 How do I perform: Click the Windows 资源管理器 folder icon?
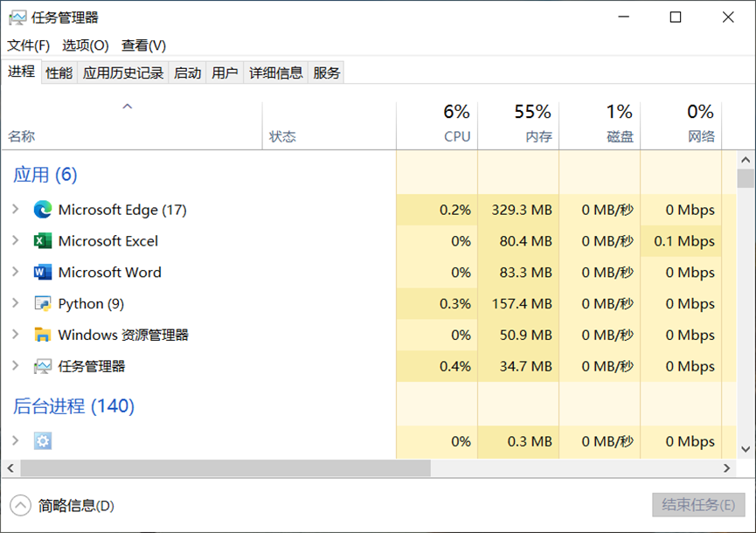[43, 335]
